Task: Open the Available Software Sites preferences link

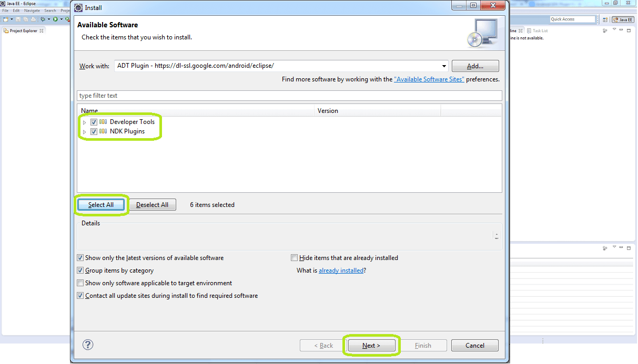Action: tap(429, 79)
